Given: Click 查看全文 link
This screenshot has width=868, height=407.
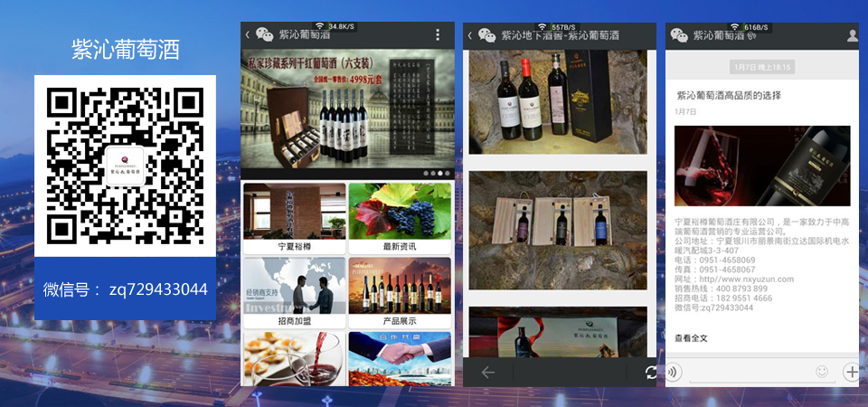Looking at the screenshot, I should tap(691, 337).
